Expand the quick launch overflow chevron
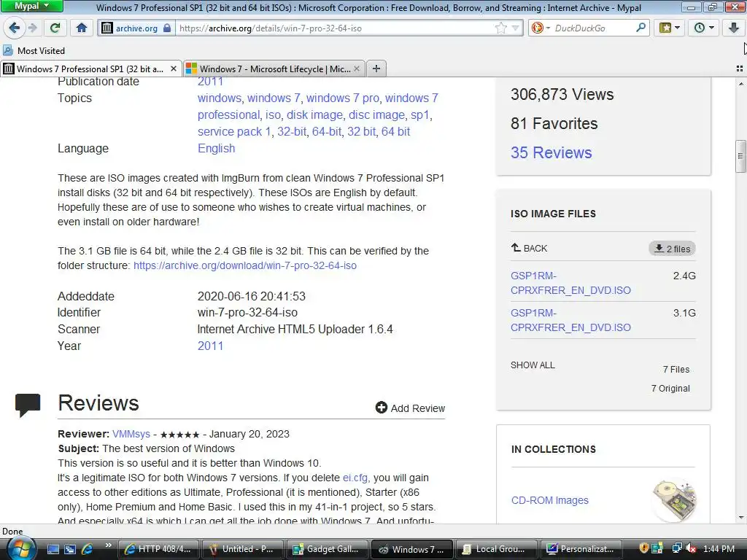The width and height of the screenshot is (747, 560). click(109, 545)
